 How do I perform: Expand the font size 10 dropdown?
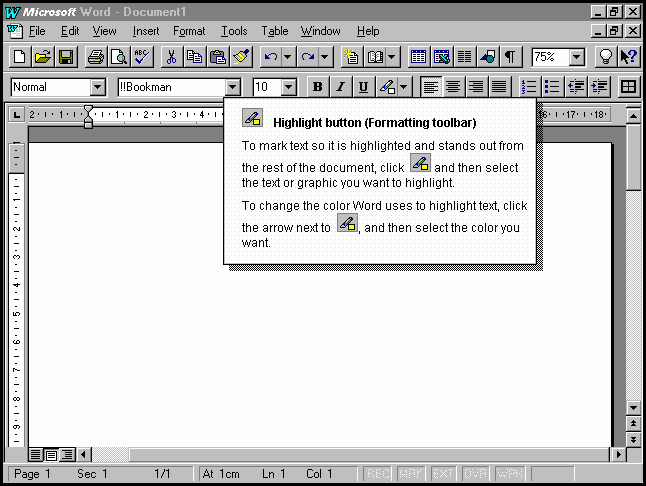click(x=289, y=87)
